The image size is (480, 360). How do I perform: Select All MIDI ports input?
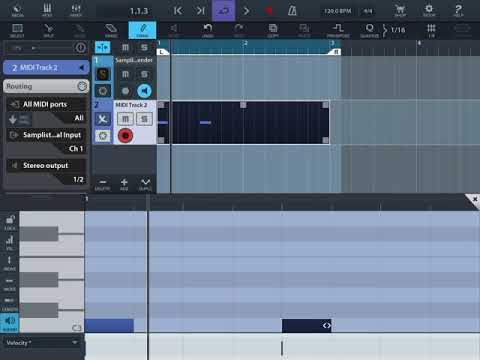point(46,104)
